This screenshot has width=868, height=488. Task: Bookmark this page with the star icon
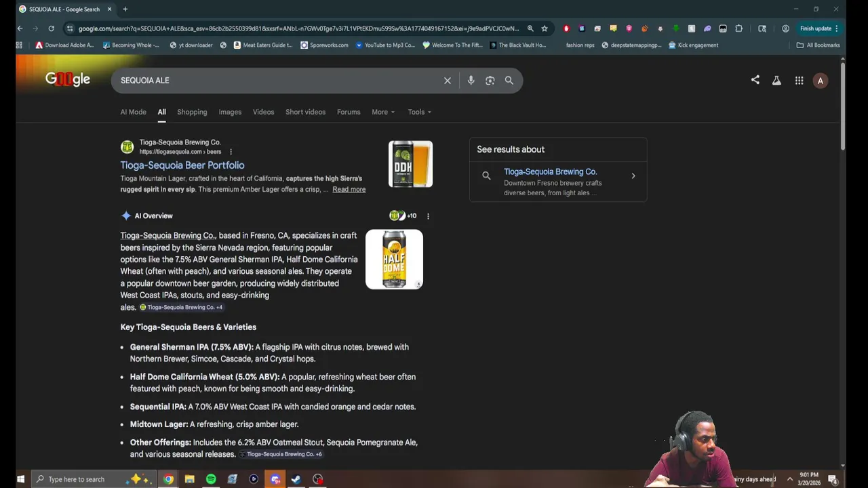click(545, 28)
